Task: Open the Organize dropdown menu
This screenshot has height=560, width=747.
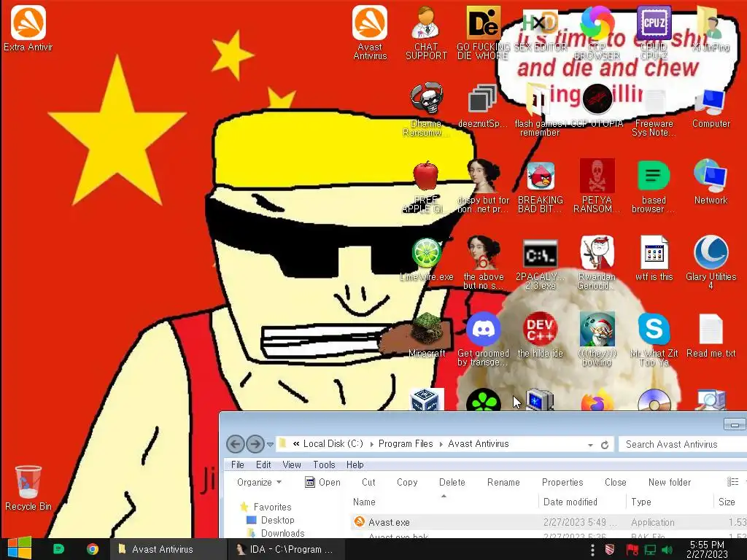Action: click(259, 482)
